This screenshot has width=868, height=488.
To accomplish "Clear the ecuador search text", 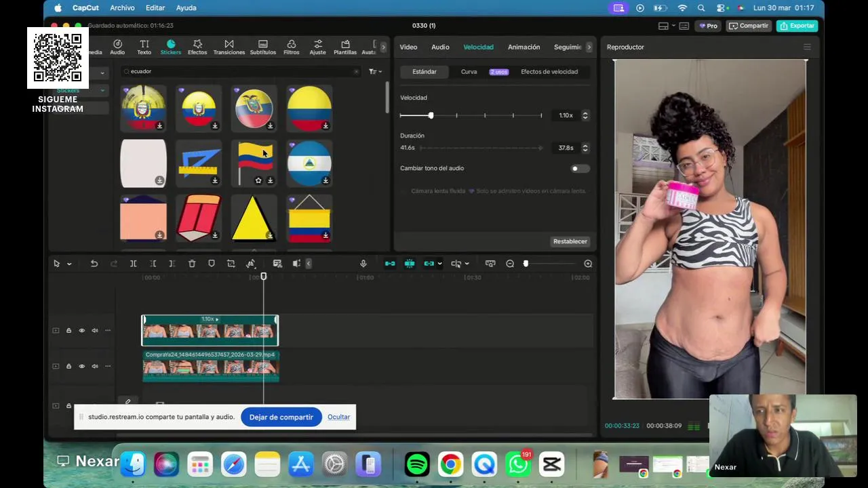I will tap(356, 71).
